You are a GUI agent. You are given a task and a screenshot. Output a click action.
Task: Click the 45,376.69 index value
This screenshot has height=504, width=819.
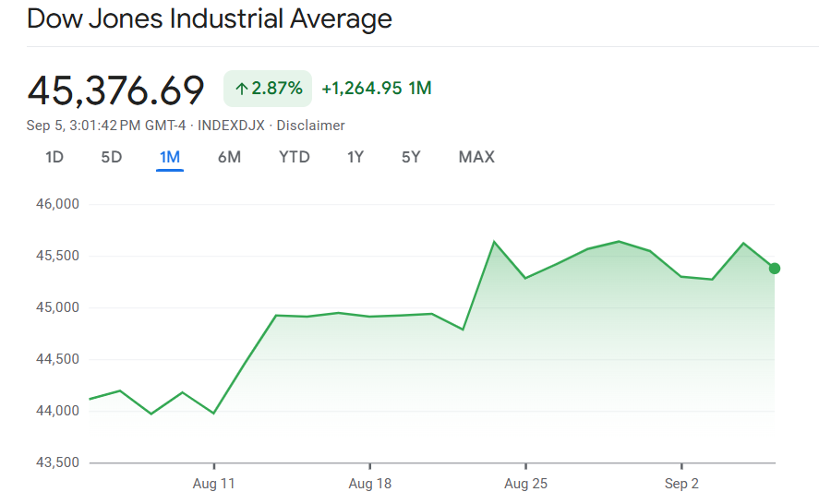115,90
